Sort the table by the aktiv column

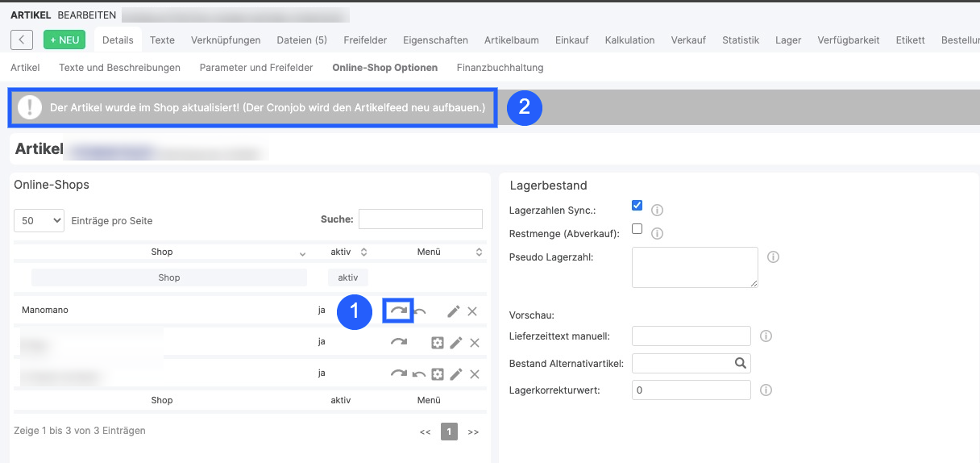coord(348,252)
